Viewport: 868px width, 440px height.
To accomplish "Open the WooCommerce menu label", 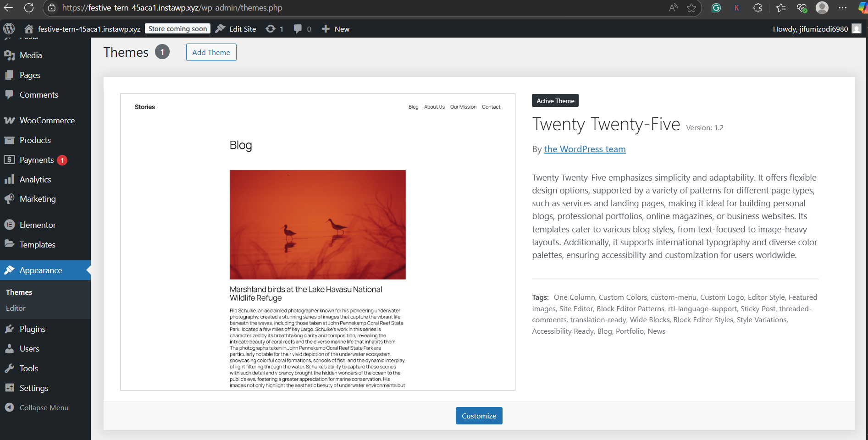I will click(x=47, y=121).
